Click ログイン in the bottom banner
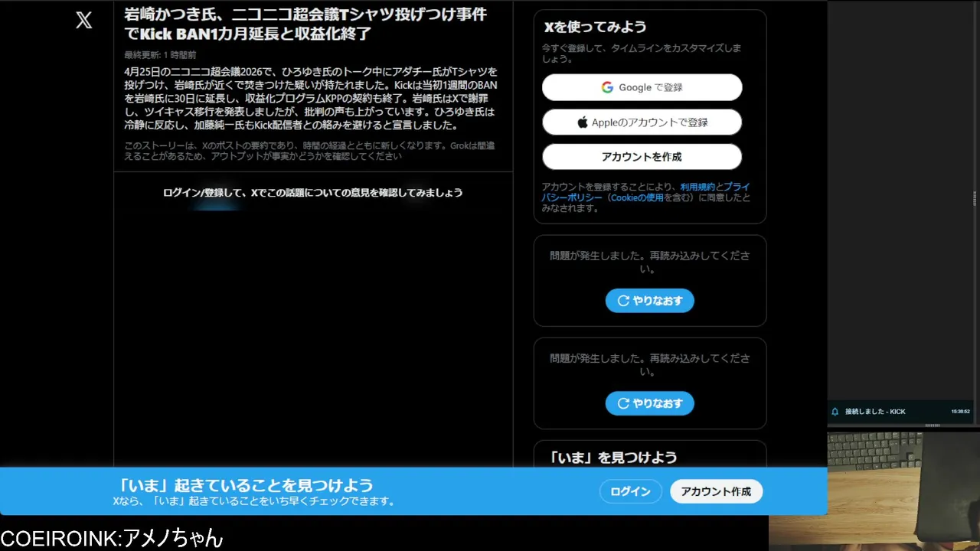 coord(630,491)
